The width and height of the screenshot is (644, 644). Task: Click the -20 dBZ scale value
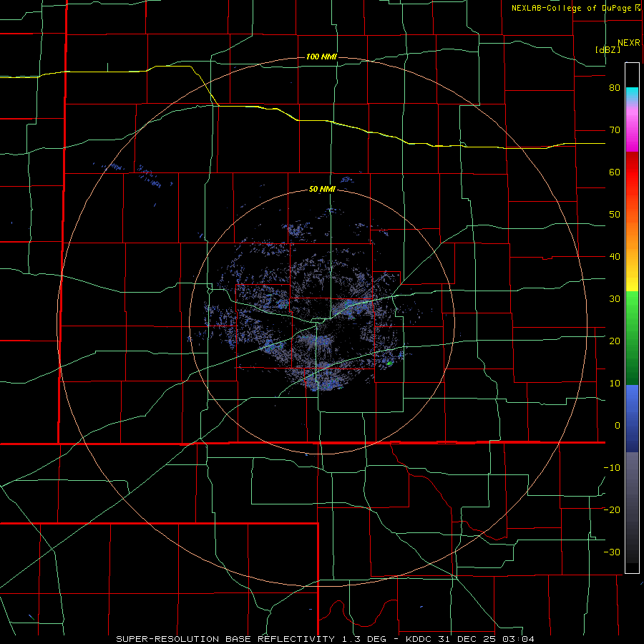pyautogui.click(x=612, y=510)
